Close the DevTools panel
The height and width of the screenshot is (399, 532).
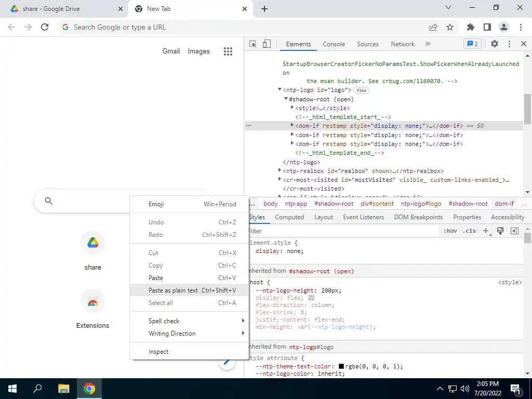(x=524, y=44)
